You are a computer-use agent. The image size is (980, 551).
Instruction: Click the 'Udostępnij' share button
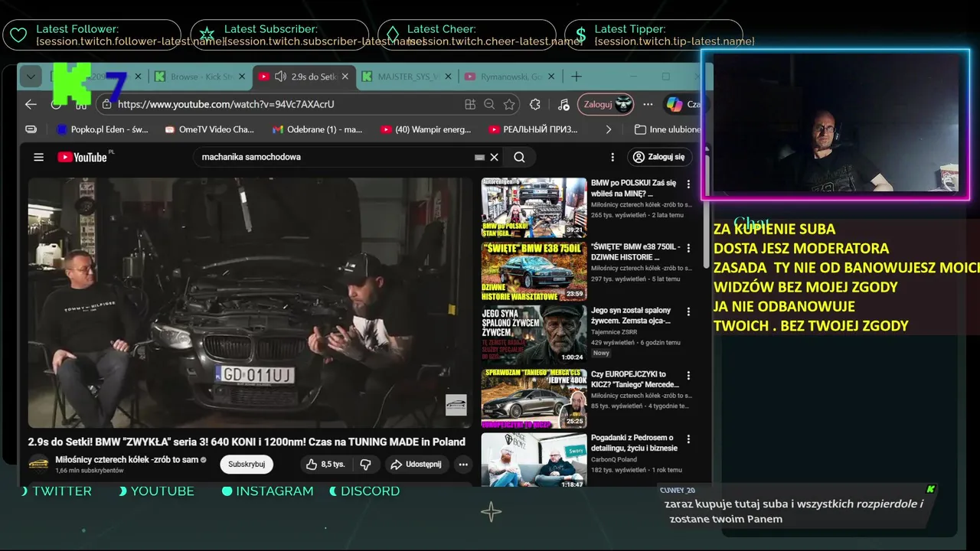415,464
